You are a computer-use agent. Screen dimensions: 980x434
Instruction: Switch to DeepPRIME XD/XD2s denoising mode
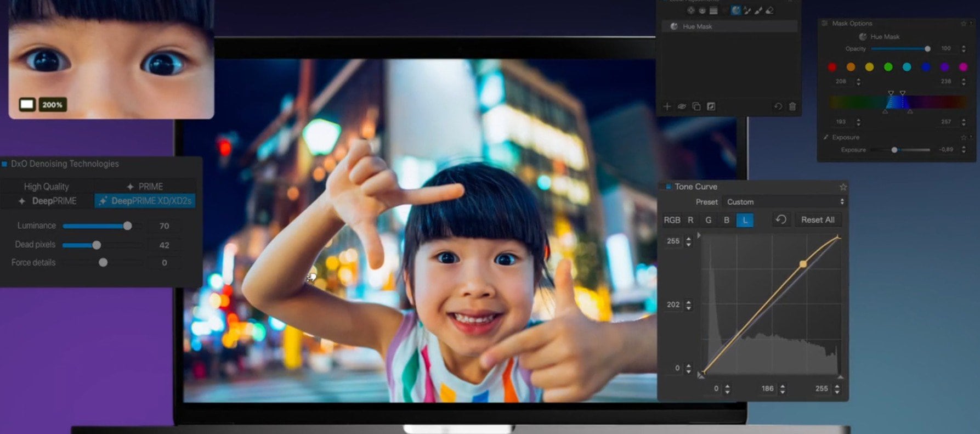click(145, 201)
